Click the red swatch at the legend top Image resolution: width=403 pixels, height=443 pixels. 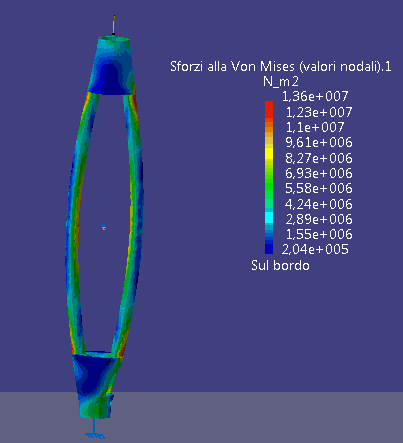(x=269, y=109)
